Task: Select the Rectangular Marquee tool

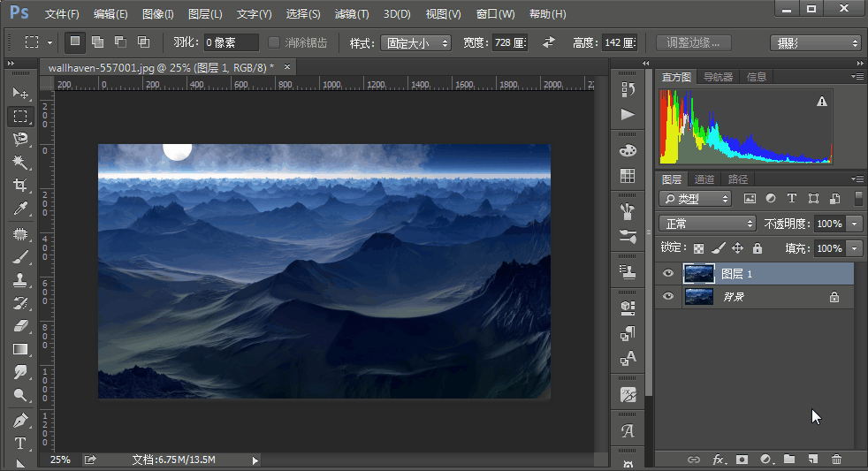Action: pos(20,117)
